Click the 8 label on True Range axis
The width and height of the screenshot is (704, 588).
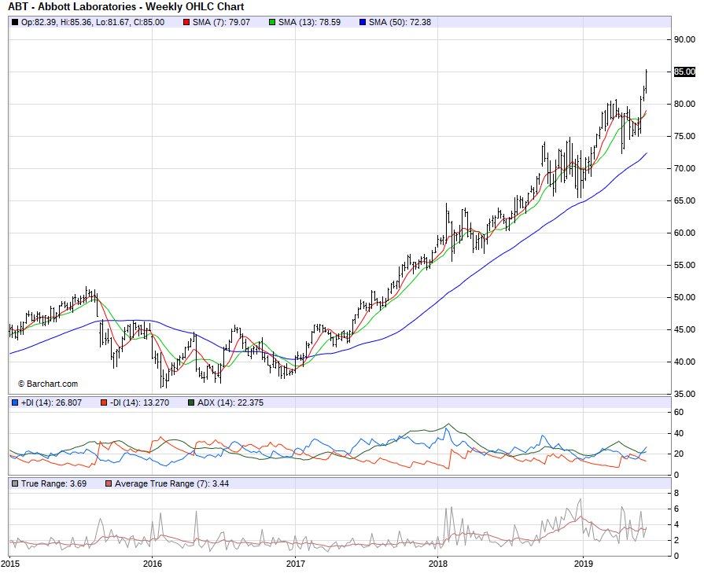coord(676,494)
